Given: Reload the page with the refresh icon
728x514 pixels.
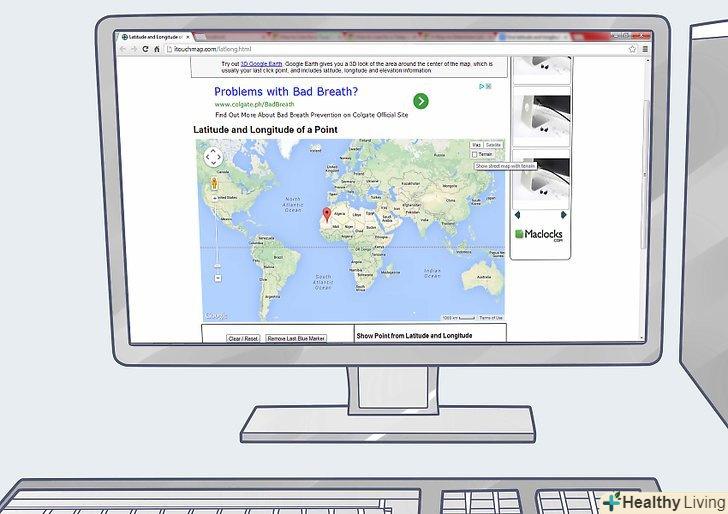Looking at the screenshot, I should [x=145, y=49].
